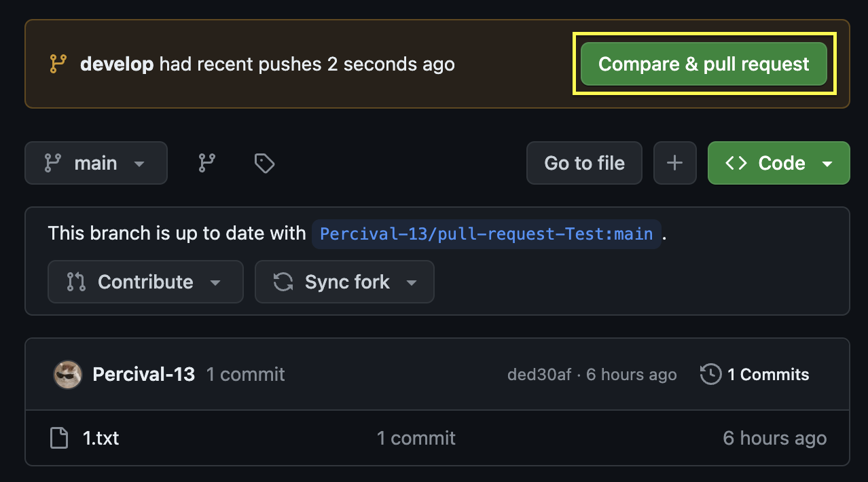View history via the 1 Commits link
The width and height of the screenshot is (868, 482).
click(767, 375)
